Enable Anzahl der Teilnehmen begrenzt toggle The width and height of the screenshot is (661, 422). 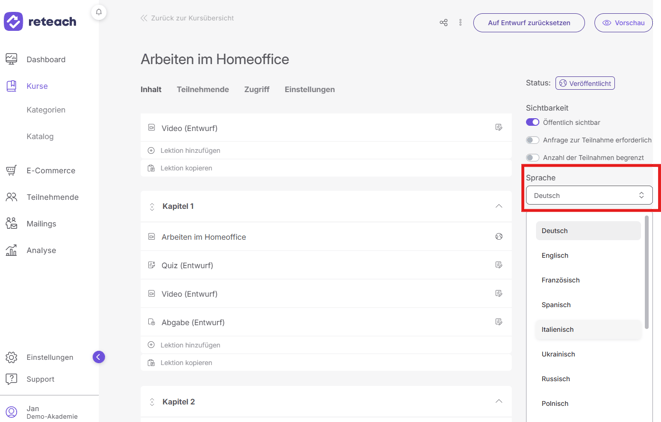532,157
